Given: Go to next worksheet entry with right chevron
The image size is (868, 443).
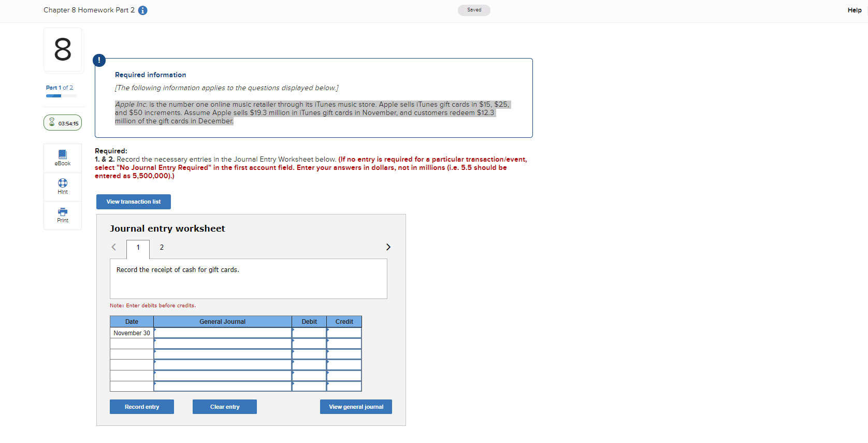Looking at the screenshot, I should (x=388, y=247).
